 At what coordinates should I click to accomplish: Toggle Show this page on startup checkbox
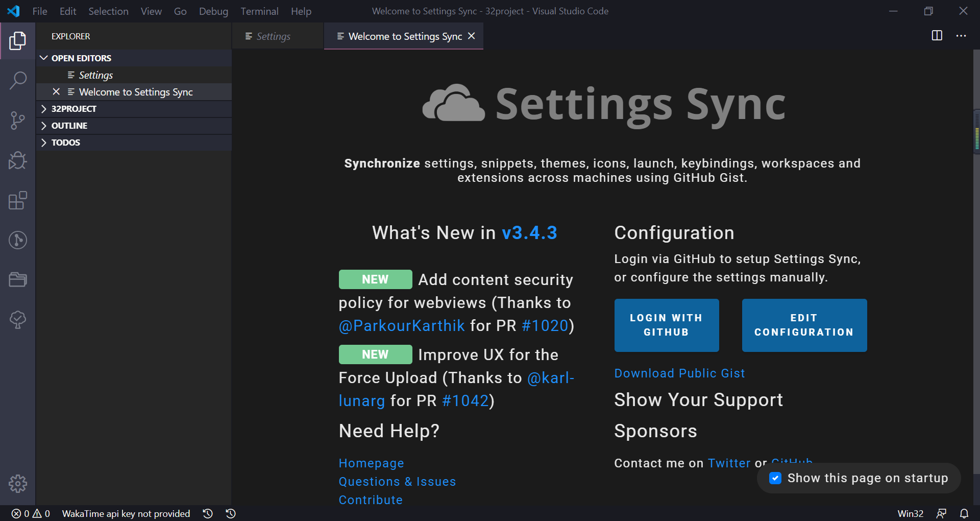[775, 478]
